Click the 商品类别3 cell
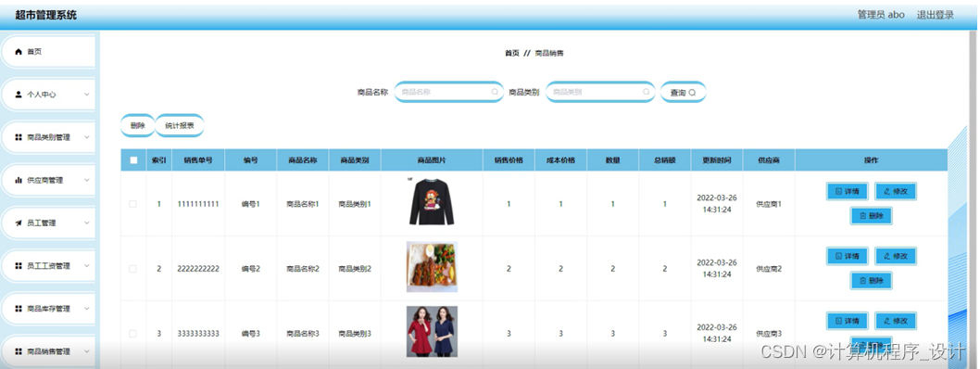The image size is (980, 369). [x=355, y=334]
